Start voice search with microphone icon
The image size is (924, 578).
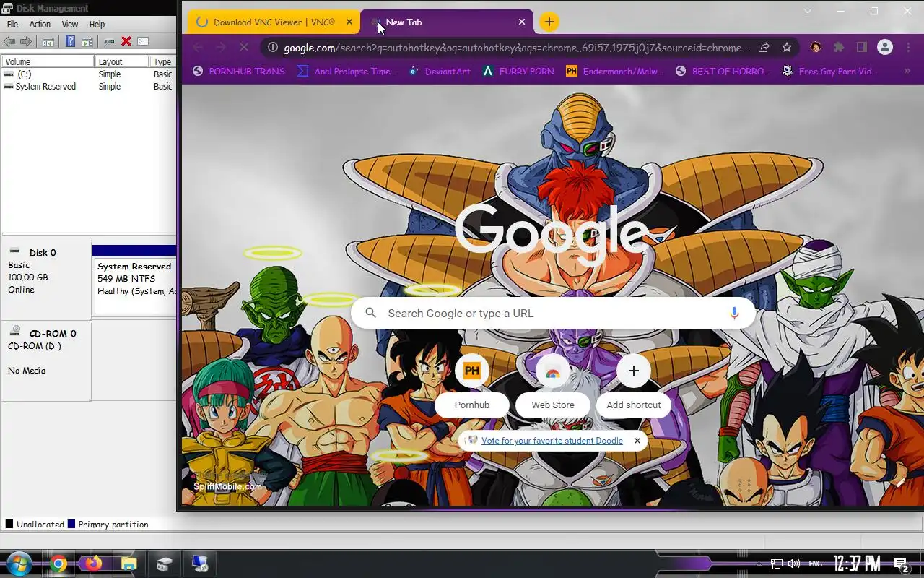click(x=734, y=313)
